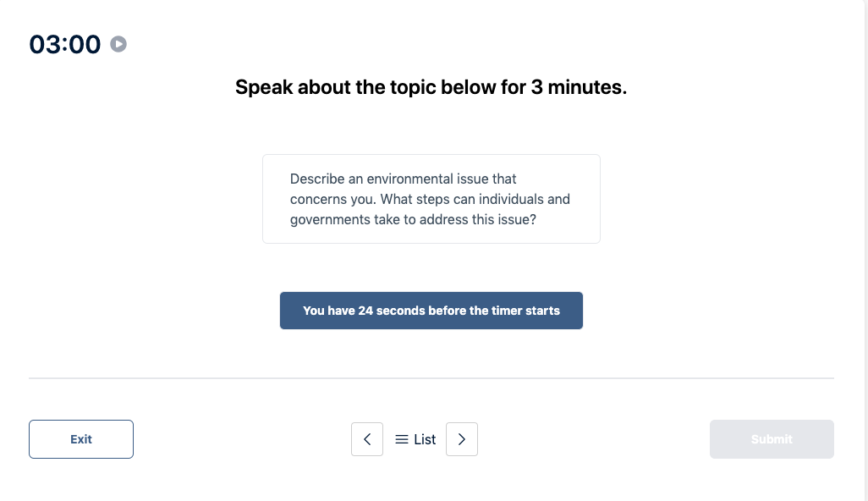Image resolution: width=868 pixels, height=501 pixels.
Task: Click the disabled Submit button on the right
Action: [771, 439]
